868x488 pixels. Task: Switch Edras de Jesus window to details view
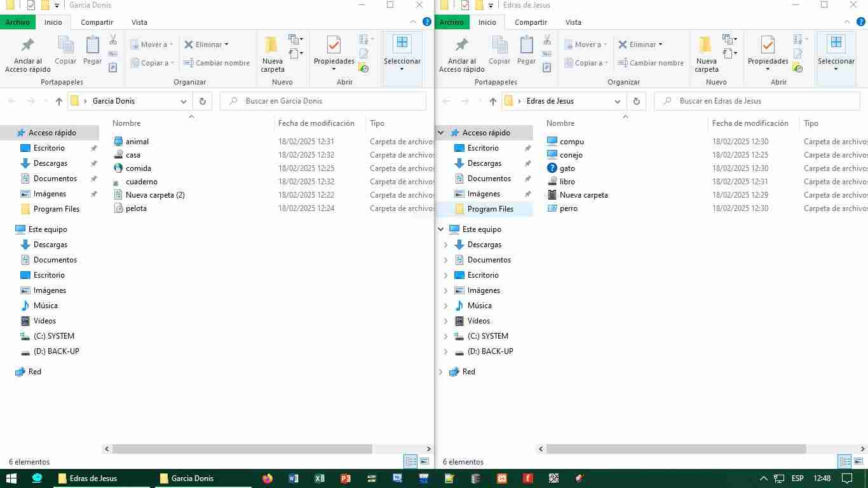844,462
